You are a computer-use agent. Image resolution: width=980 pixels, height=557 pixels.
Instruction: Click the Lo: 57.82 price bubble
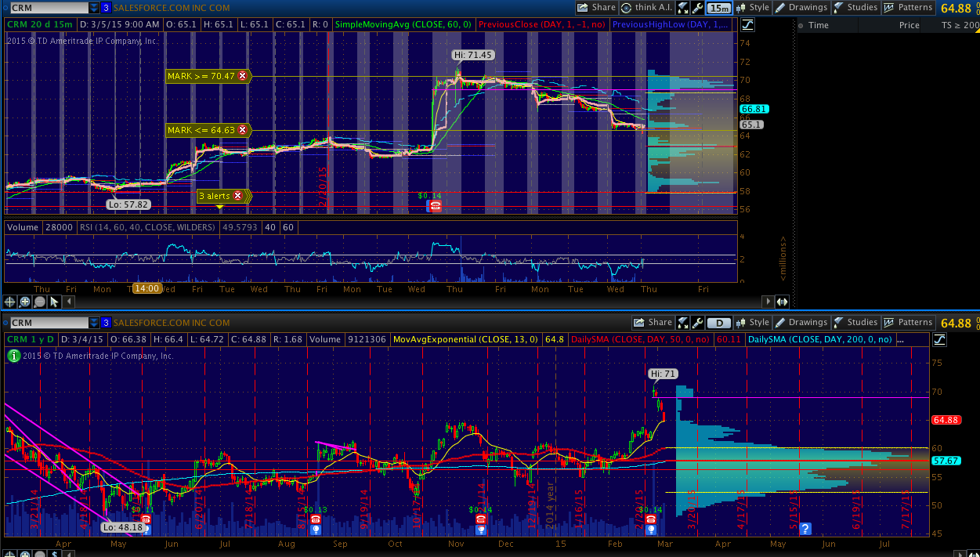click(x=128, y=204)
